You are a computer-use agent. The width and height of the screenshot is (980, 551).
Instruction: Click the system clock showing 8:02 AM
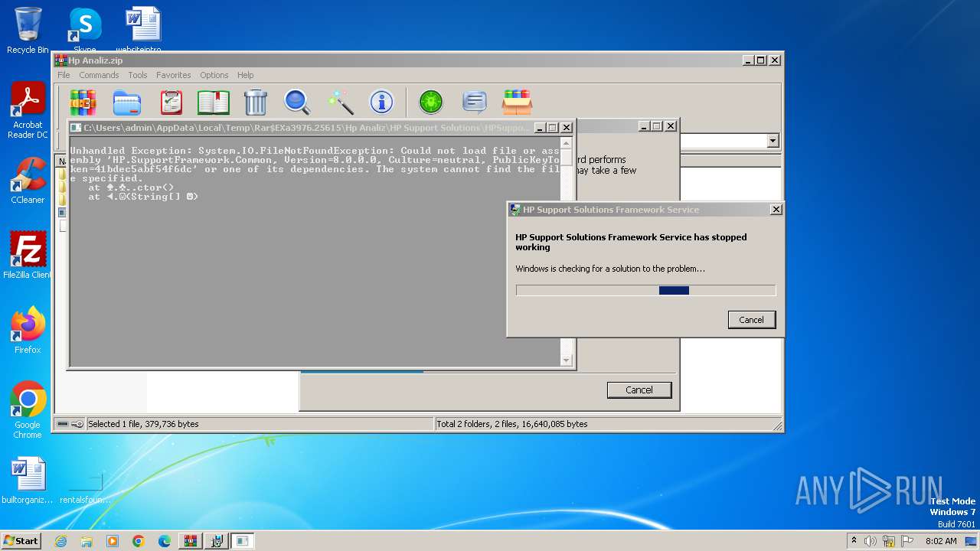[941, 541]
